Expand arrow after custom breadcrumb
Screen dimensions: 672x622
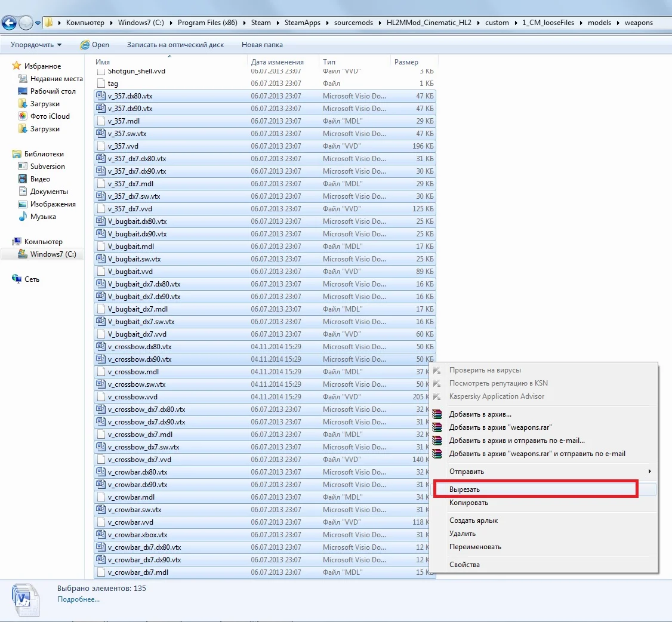click(x=516, y=23)
